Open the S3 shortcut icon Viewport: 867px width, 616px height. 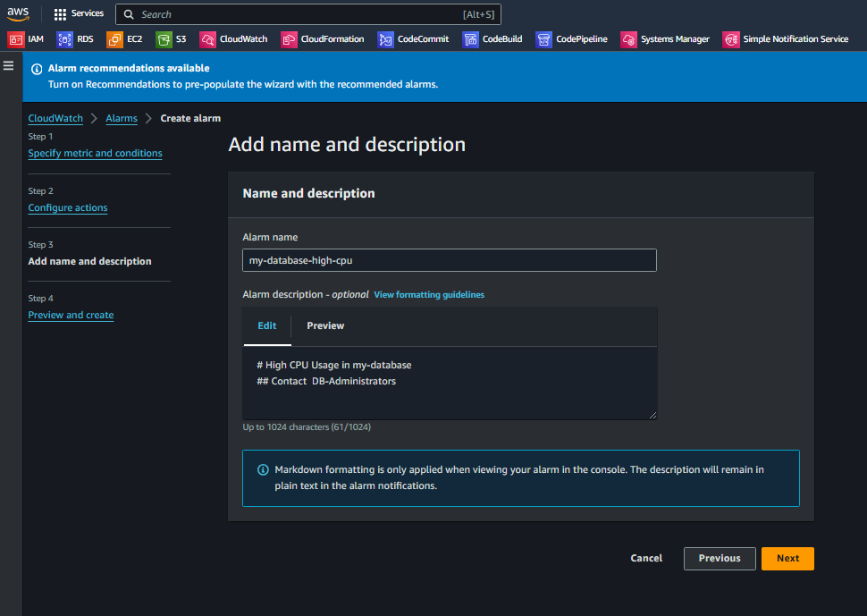click(164, 39)
